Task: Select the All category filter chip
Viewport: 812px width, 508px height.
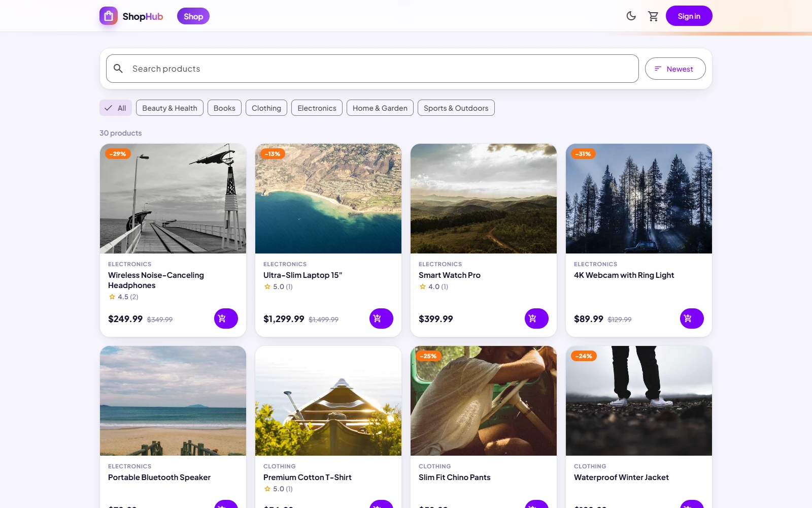Action: (x=116, y=108)
